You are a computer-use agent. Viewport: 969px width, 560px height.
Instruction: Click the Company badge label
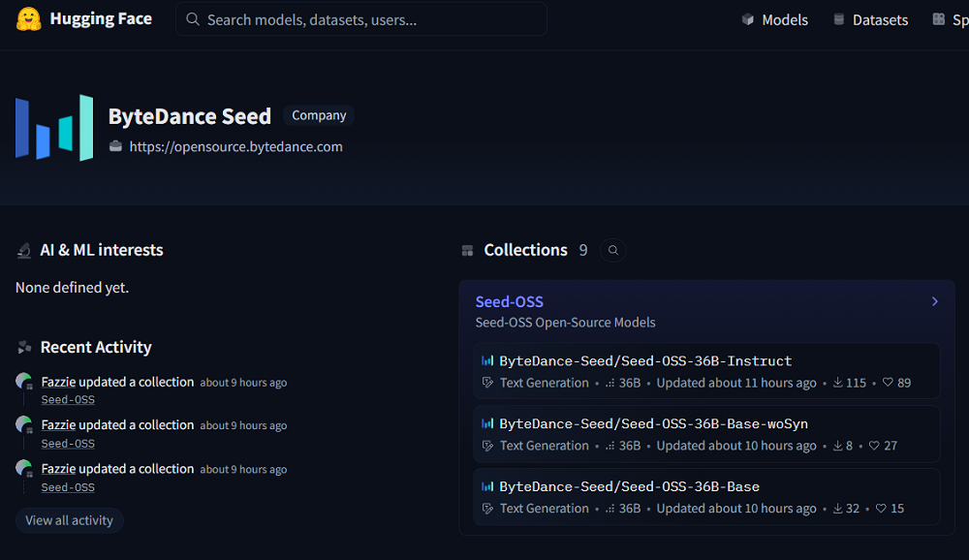click(x=318, y=114)
